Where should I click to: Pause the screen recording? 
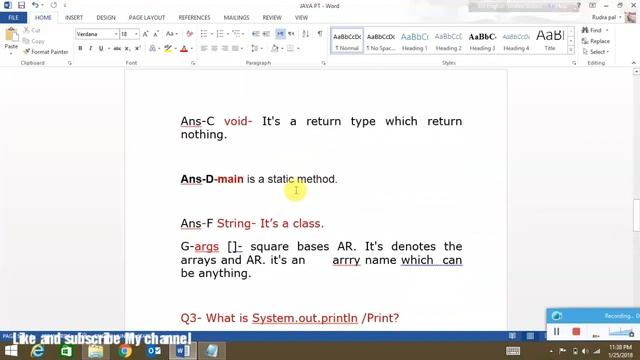pos(556,332)
